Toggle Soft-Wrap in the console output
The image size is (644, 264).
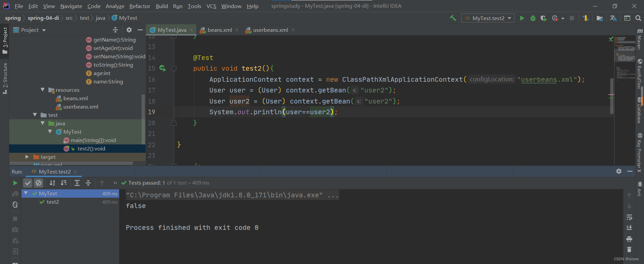click(629, 217)
